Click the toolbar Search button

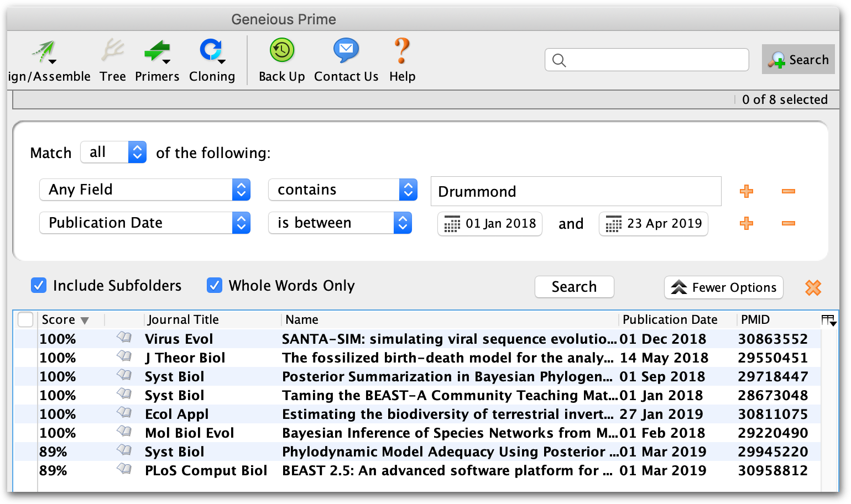point(798,60)
